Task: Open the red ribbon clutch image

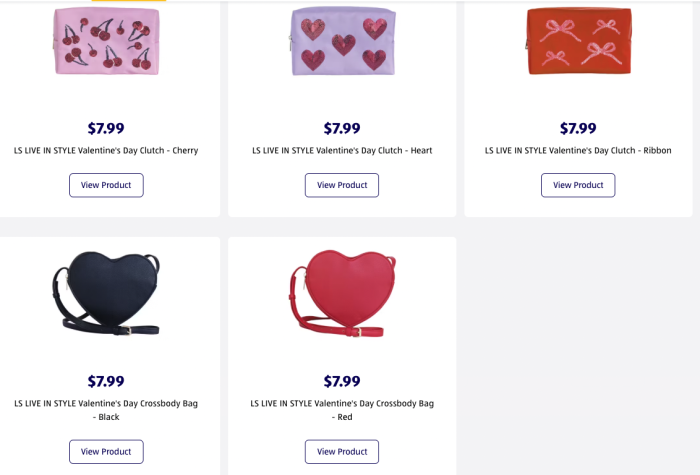Action: [x=578, y=42]
